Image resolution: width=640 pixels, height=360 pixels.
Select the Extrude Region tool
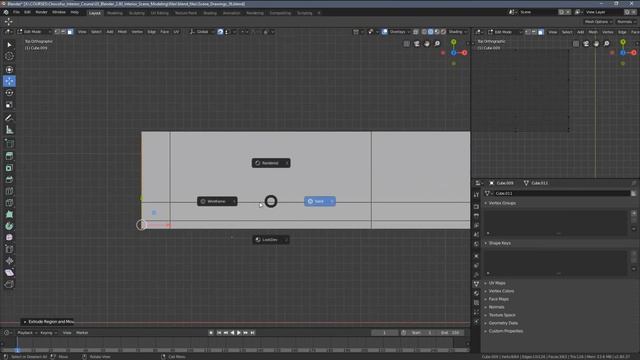9,156
